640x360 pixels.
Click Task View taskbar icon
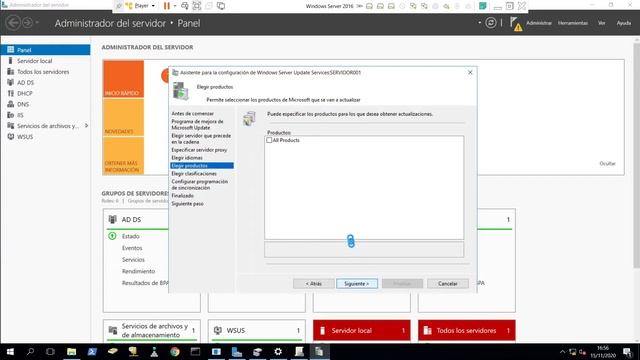click(50, 351)
